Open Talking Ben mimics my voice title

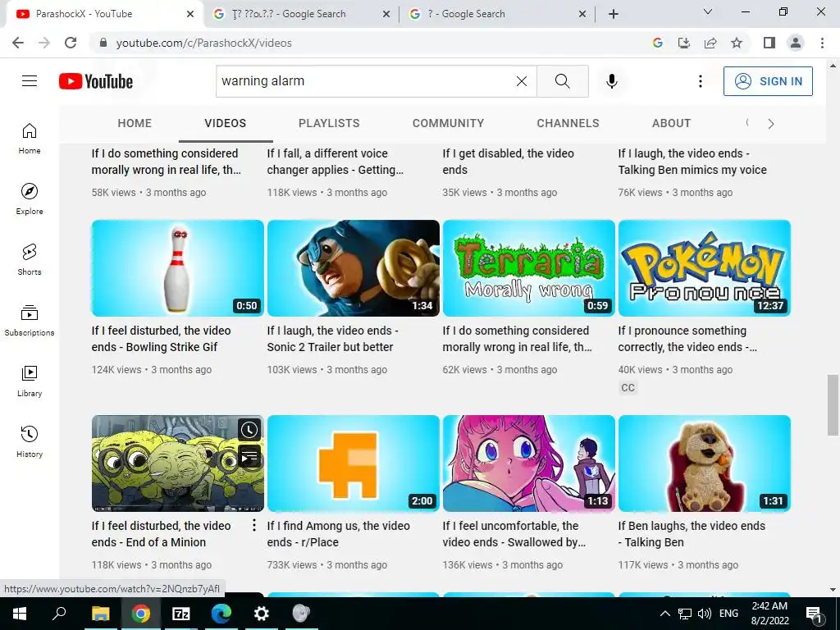(x=692, y=162)
